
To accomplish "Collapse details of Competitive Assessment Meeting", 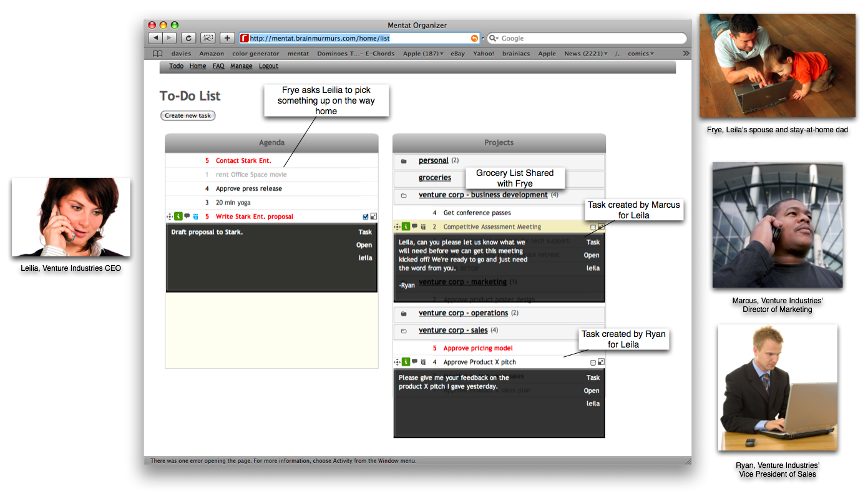I will (x=601, y=227).
